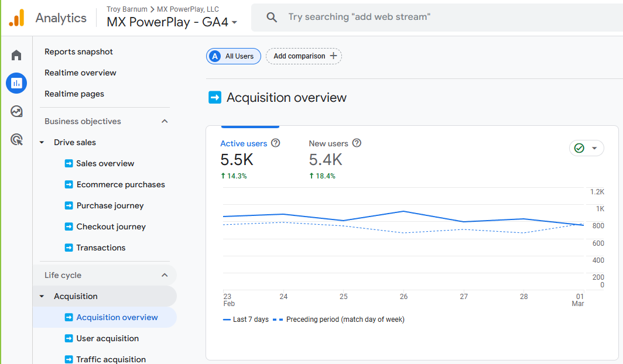
Task: Click the Purchase journey arrow icon
Action: point(69,205)
